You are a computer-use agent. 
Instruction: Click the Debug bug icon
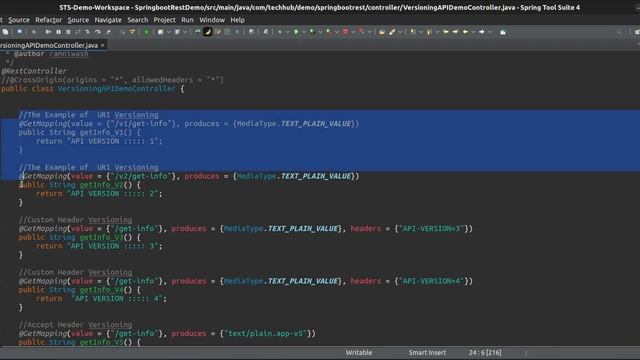(x=280, y=32)
